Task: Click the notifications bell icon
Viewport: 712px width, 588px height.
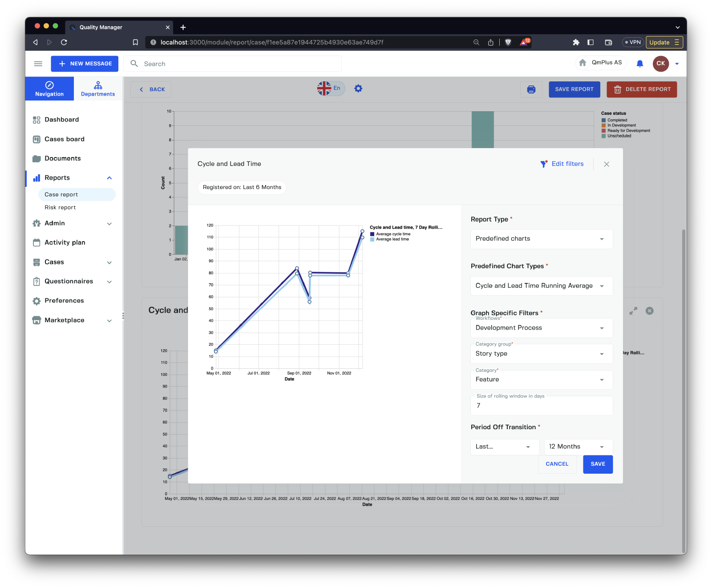Action: tap(639, 64)
